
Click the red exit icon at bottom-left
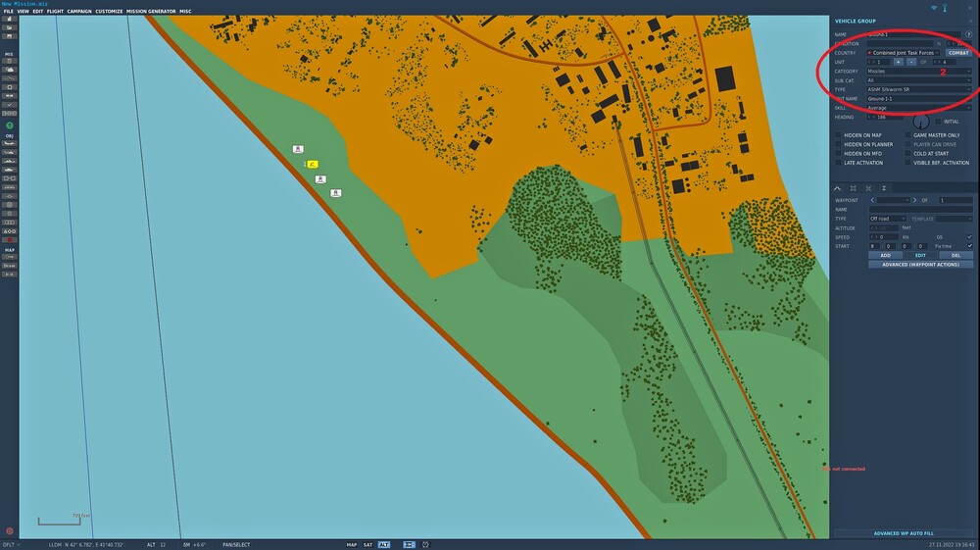click(10, 531)
